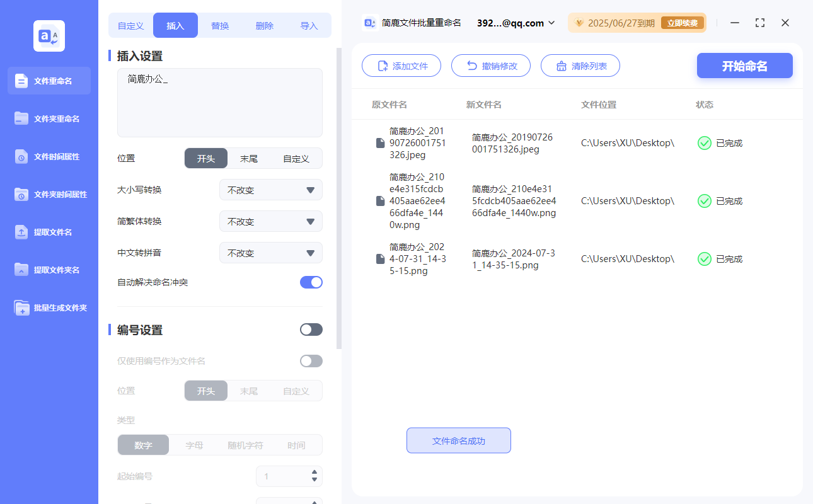Click 清除列表 to clear the file list

tap(580, 66)
